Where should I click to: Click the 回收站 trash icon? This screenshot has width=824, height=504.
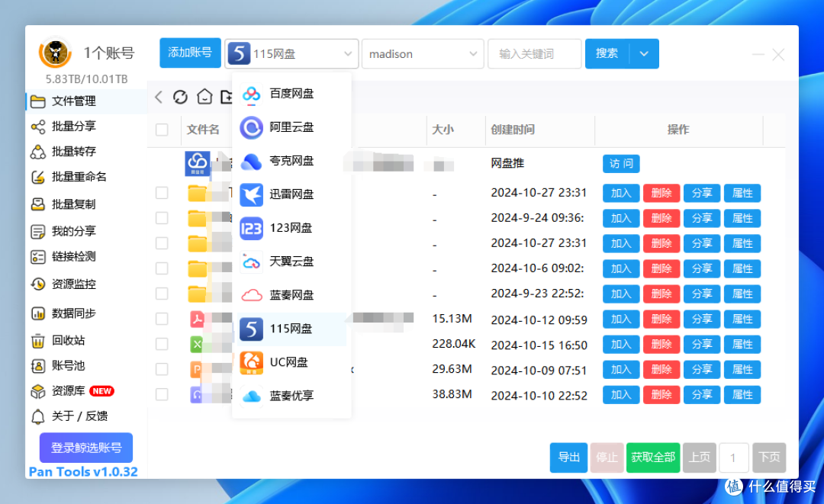click(x=38, y=341)
